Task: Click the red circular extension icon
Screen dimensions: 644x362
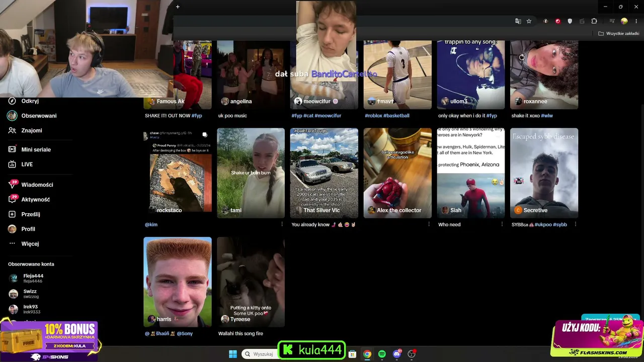Action: tap(557, 21)
